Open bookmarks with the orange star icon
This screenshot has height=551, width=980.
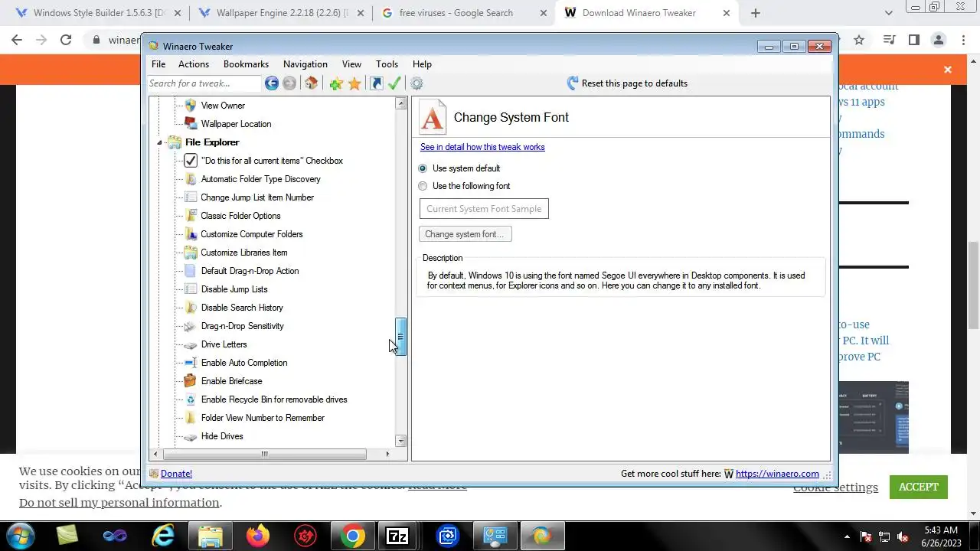click(354, 83)
